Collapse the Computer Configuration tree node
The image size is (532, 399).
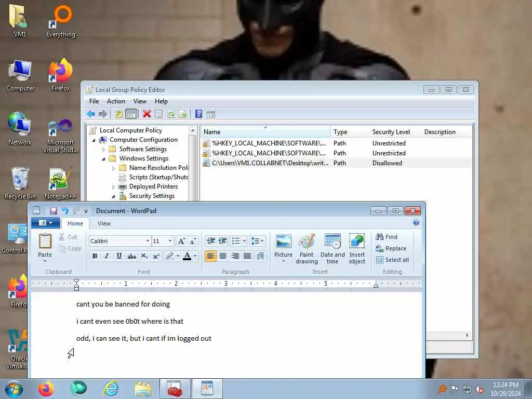point(94,140)
